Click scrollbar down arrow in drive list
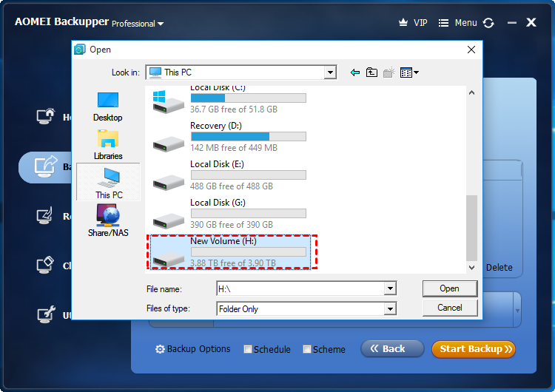 [471, 268]
